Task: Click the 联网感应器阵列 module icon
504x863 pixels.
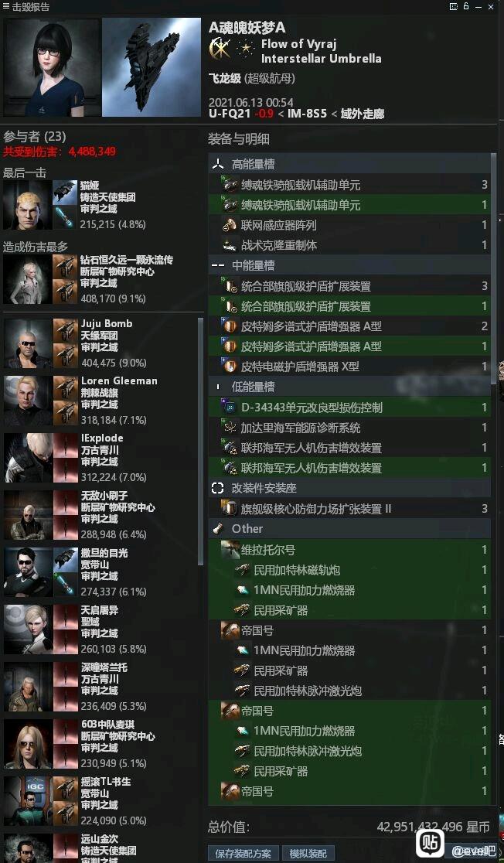Action: 230,225
